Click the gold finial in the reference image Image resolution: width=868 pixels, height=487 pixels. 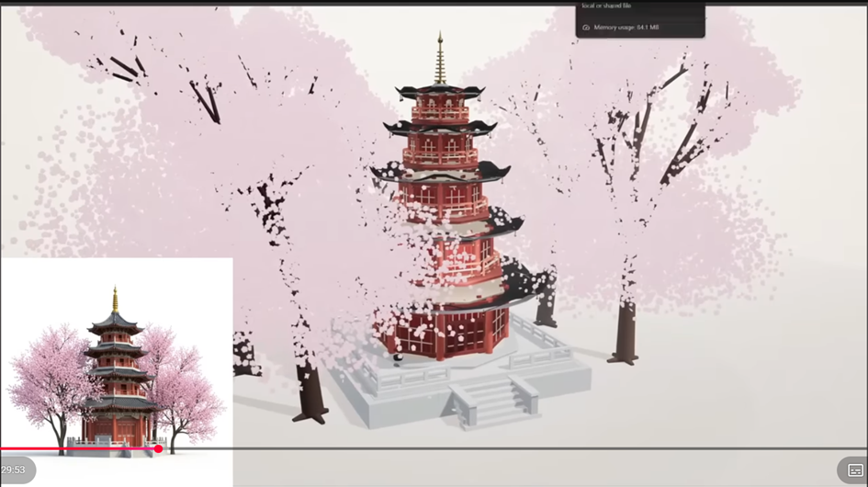coord(115,299)
